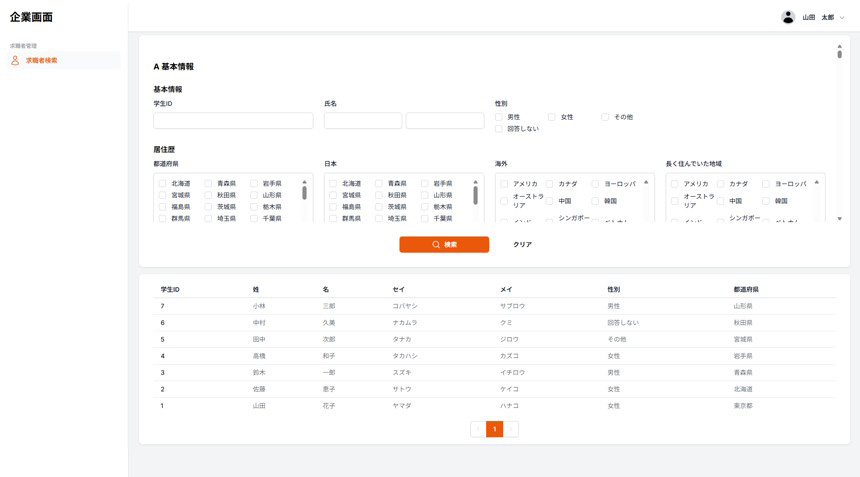Check the 男性 gender checkbox

499,117
